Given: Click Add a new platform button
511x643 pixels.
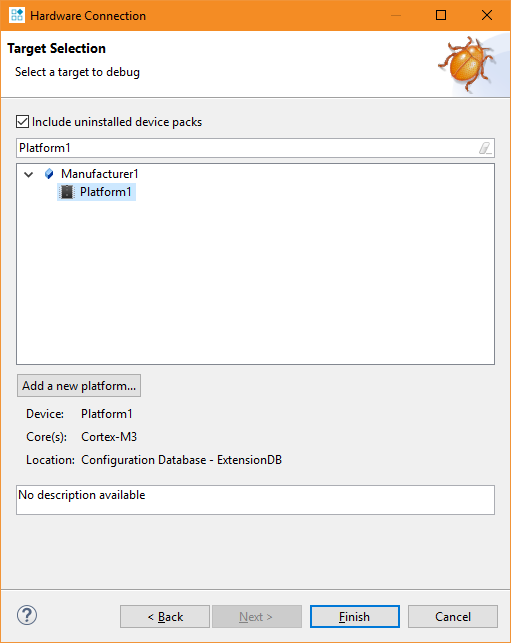Looking at the screenshot, I should 79,385.
